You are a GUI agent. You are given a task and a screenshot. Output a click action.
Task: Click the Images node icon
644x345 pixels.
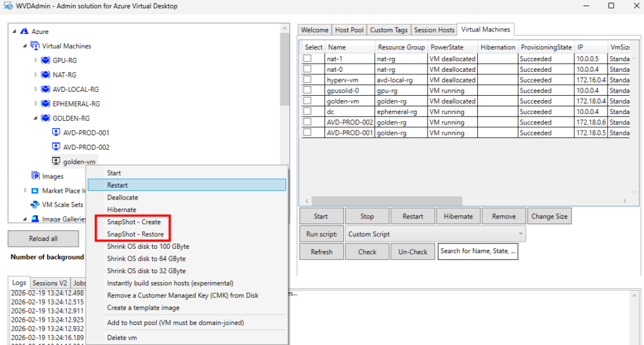pos(35,176)
